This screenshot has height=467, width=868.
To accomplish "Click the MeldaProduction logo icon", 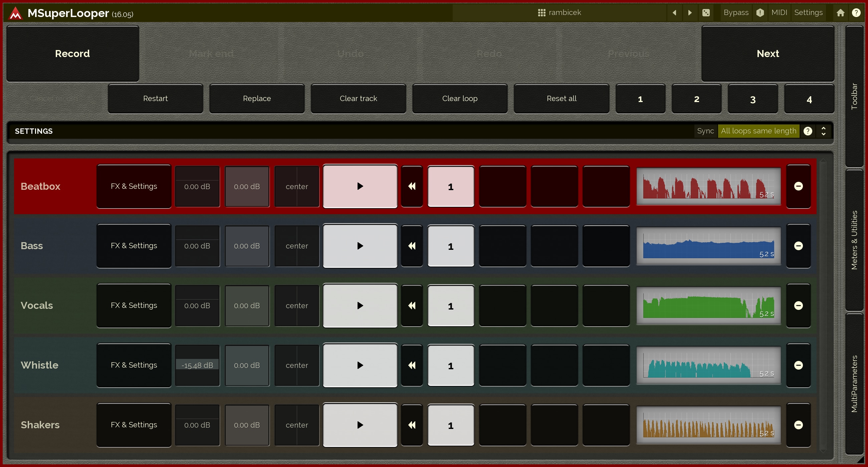I will tap(15, 13).
